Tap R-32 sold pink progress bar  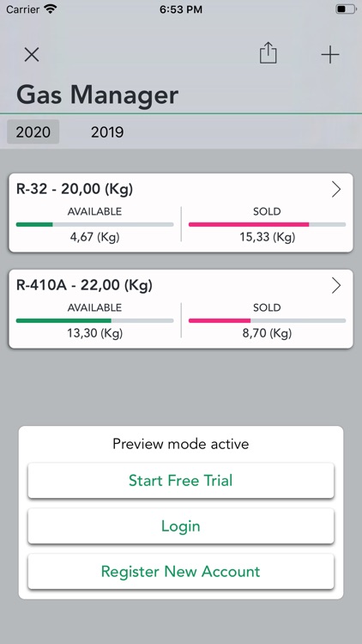tap(267, 225)
